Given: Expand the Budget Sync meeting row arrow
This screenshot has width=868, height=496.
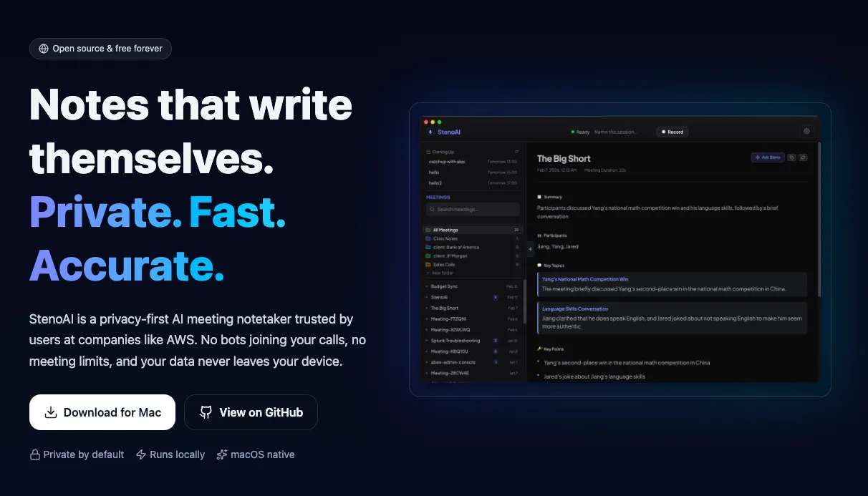Looking at the screenshot, I should pyautogui.click(x=427, y=286).
